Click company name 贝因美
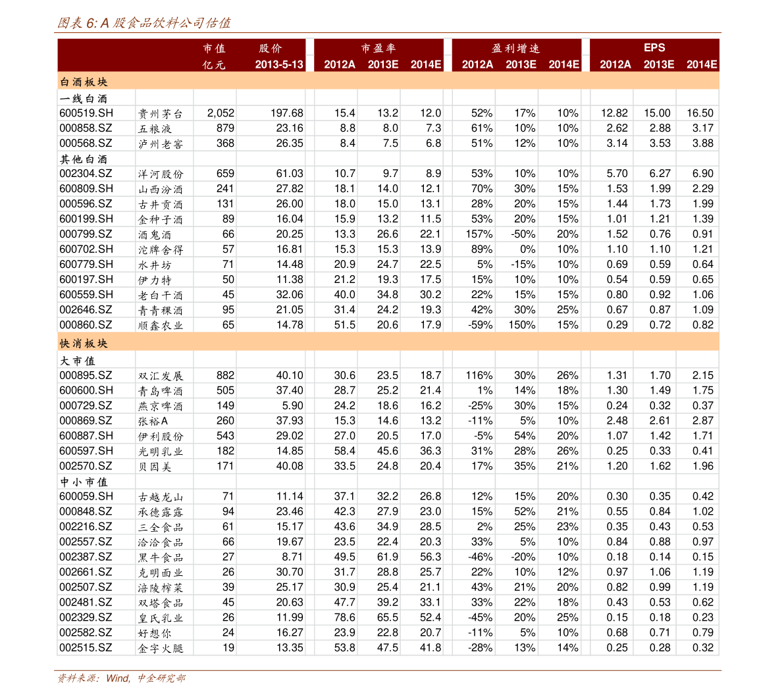This screenshot has width=784, height=697. 155,467
